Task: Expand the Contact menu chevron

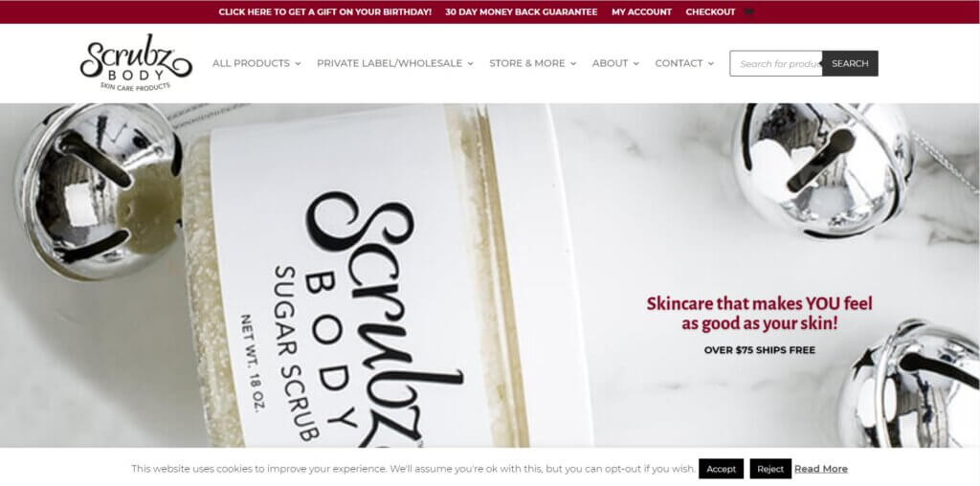Action: 711,64
